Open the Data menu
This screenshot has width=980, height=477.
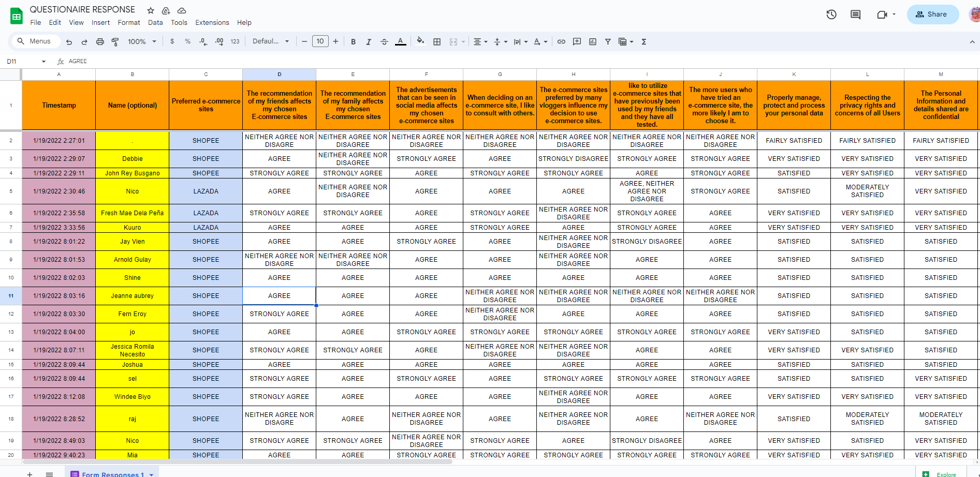155,22
